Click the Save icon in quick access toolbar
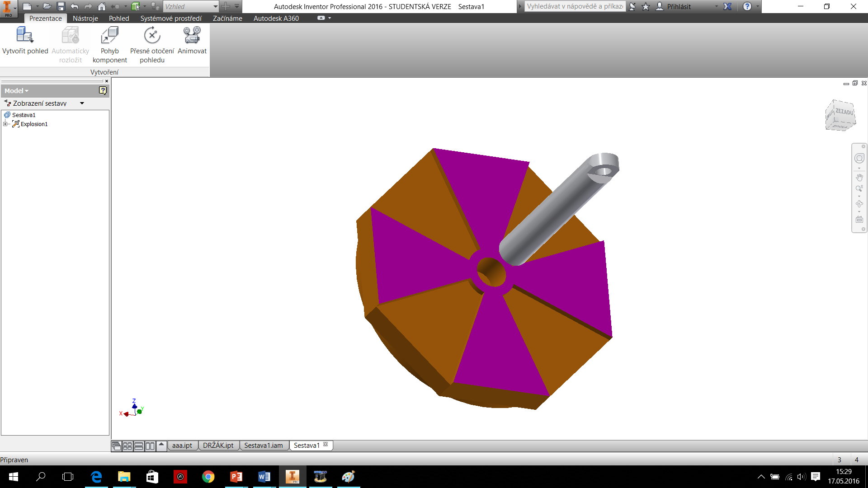This screenshot has width=868, height=488. [x=61, y=6]
